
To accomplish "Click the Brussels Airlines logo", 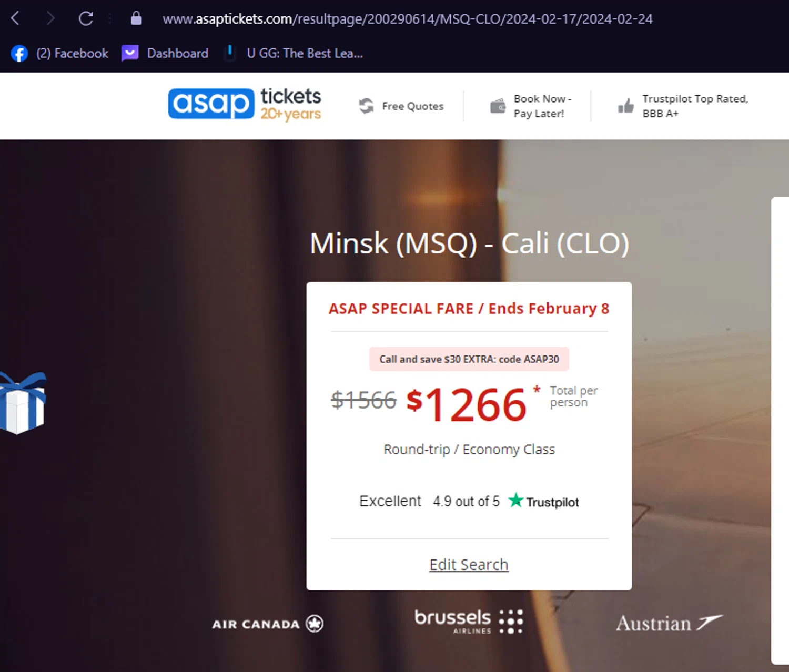I will click(468, 622).
